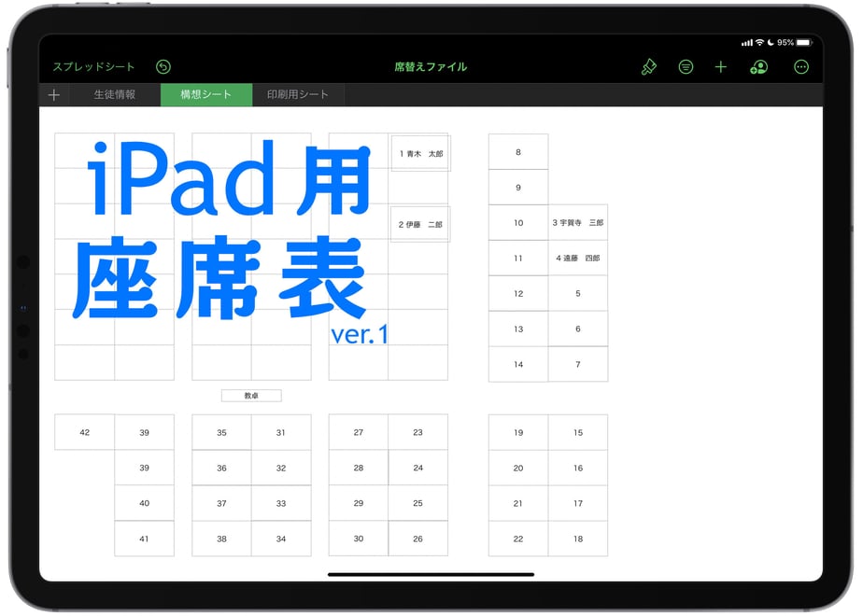Select seat cell 18
This screenshot has width=863, height=616.
(578, 539)
